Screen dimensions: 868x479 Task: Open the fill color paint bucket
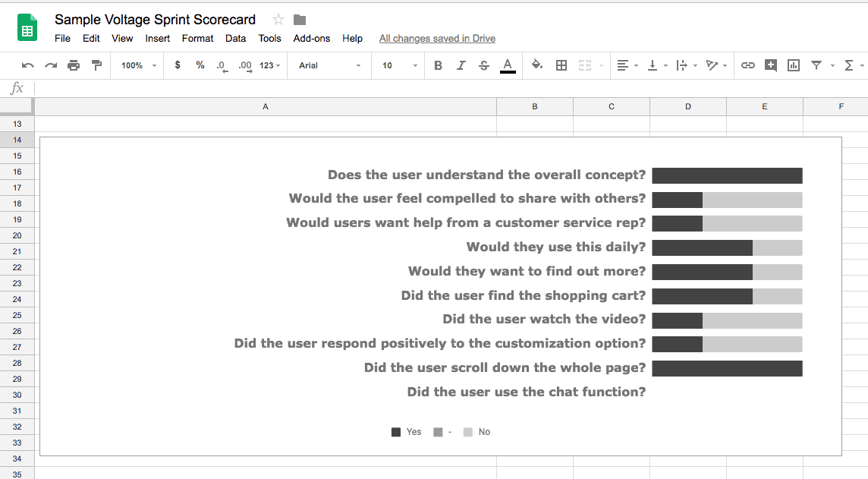(537, 65)
